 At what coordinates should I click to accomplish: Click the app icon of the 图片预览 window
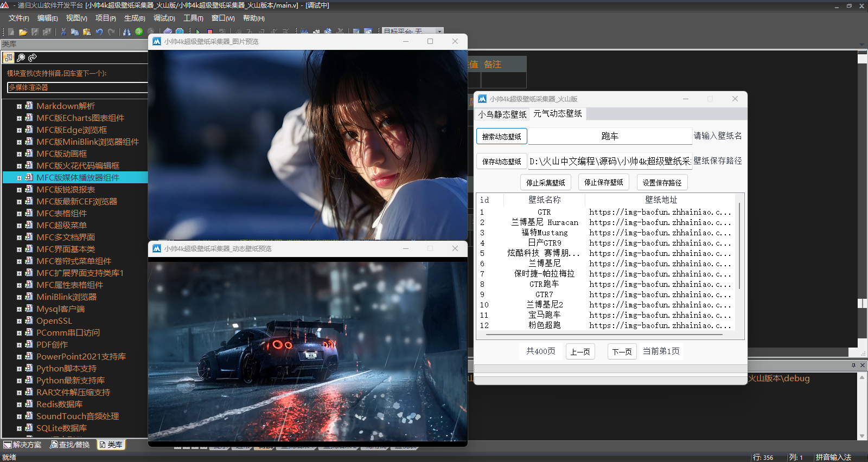click(157, 41)
